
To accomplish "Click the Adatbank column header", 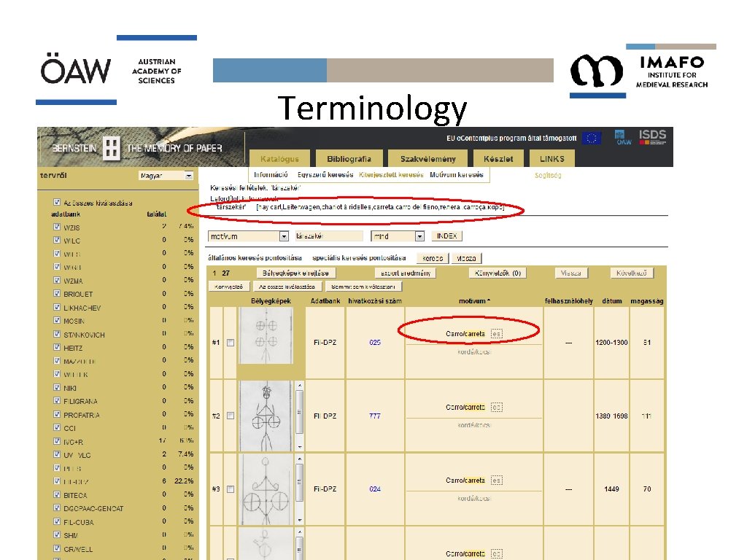I will (325, 301).
